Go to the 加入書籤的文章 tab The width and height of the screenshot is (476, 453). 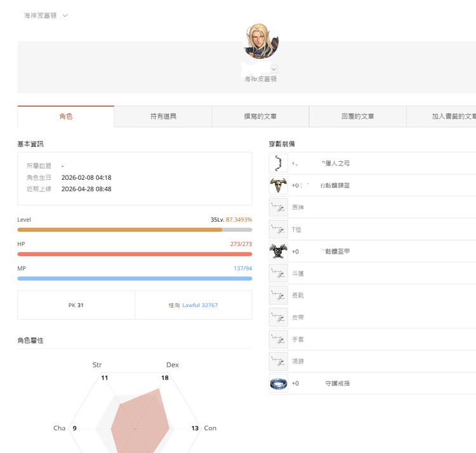(x=441, y=116)
